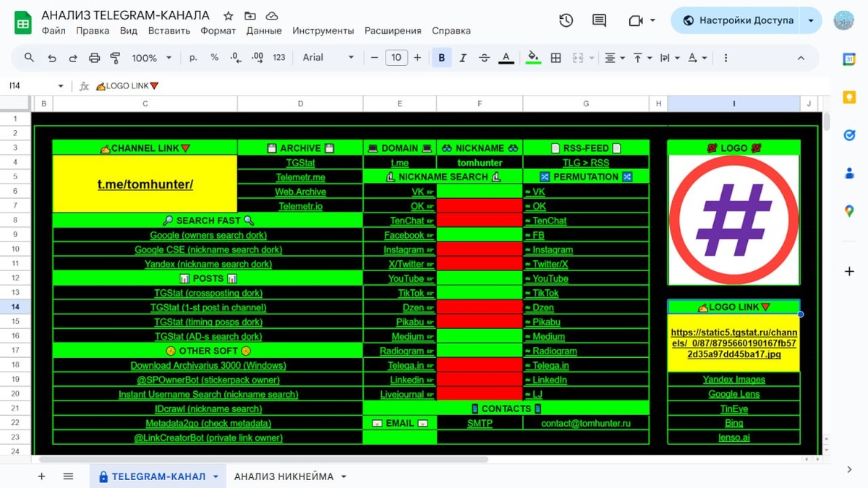Toggle italic formatting
Viewport: 868px width, 488px height.
pos(463,58)
